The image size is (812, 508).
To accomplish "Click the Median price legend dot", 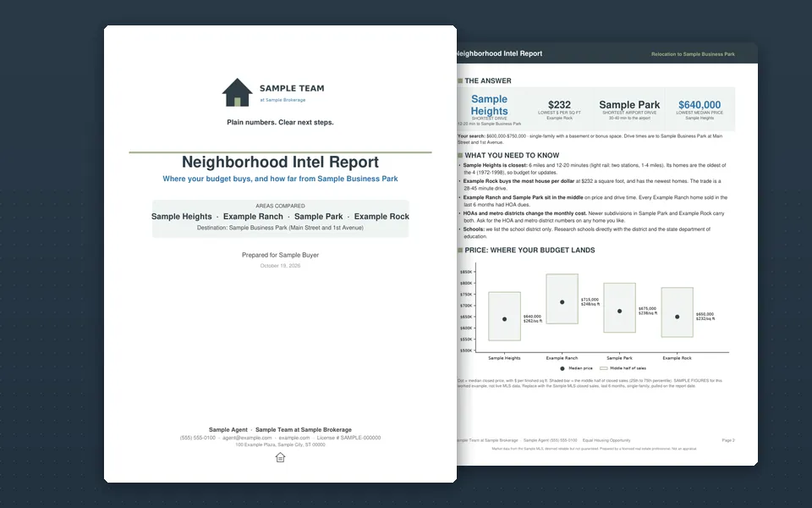I will coord(562,368).
